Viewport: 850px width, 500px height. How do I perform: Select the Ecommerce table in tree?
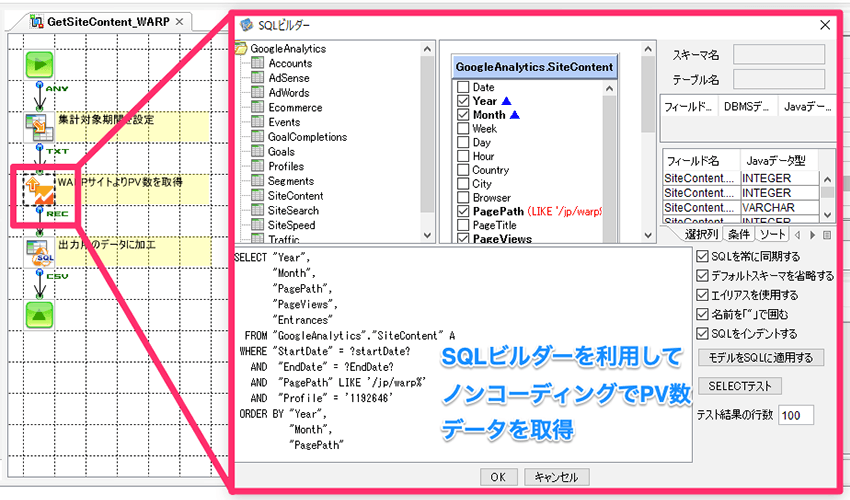tap(295, 107)
